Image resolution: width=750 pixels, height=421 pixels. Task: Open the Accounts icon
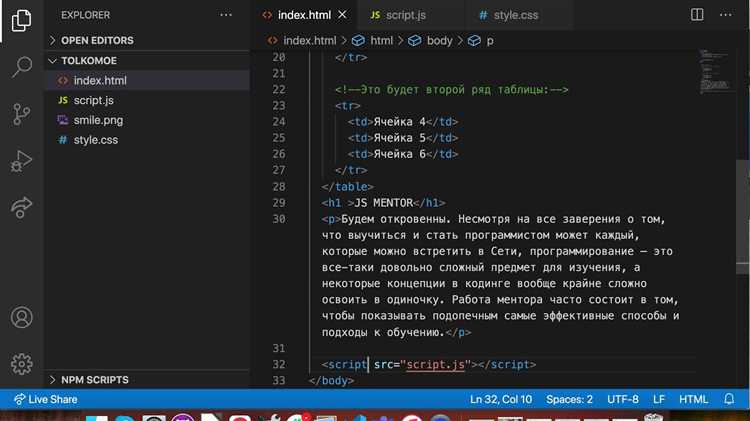tap(21, 318)
